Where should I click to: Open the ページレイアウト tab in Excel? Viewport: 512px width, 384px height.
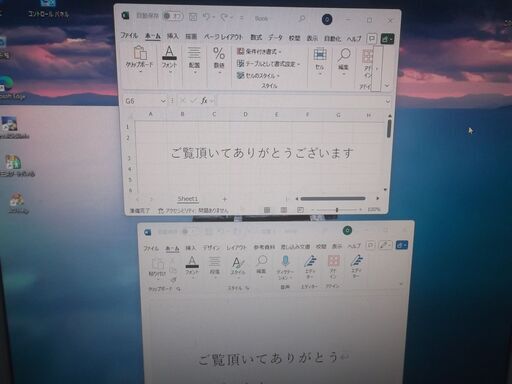(x=223, y=37)
